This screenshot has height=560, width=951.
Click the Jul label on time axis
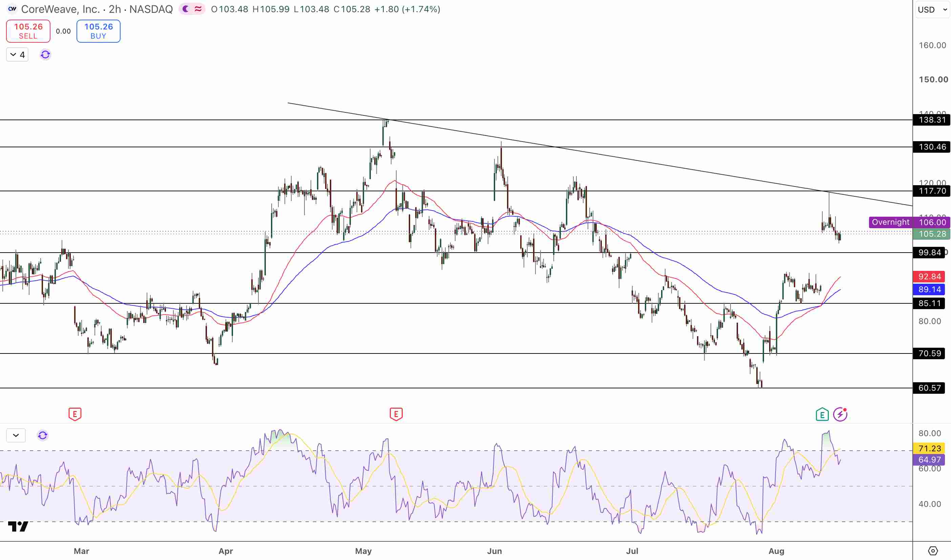click(x=632, y=551)
